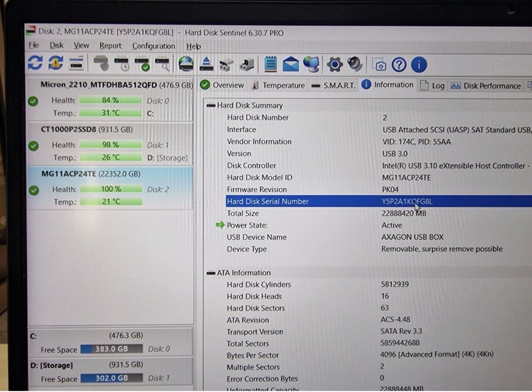The width and height of the screenshot is (532, 392).
Task: Select the CT1000P2SSD8 disk entry
Action: pyautogui.click(x=110, y=144)
